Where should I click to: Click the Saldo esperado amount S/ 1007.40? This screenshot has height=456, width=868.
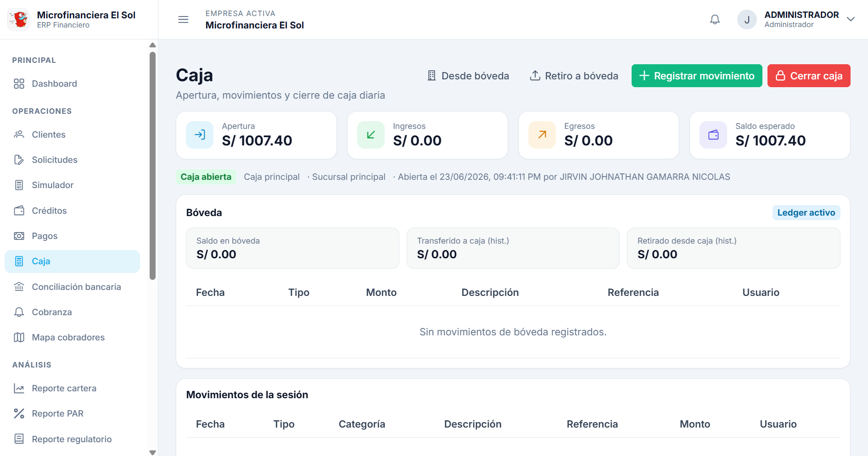(771, 140)
